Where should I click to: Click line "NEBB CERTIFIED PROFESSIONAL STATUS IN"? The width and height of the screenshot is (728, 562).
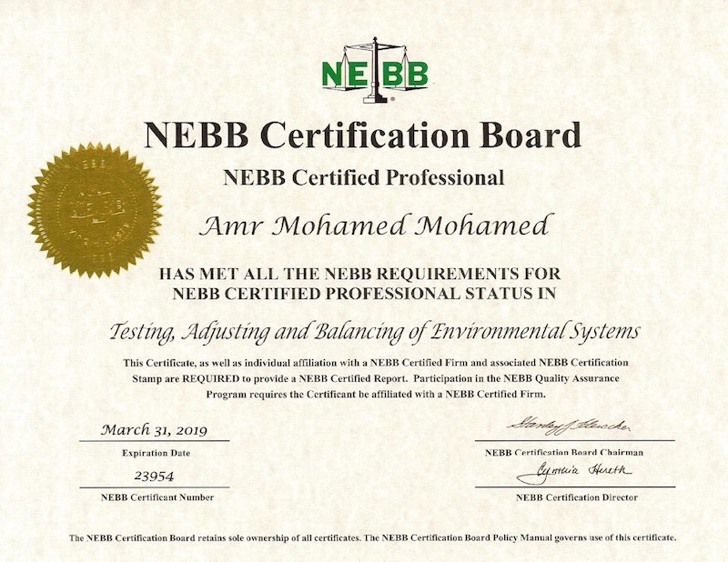pyautogui.click(x=365, y=294)
